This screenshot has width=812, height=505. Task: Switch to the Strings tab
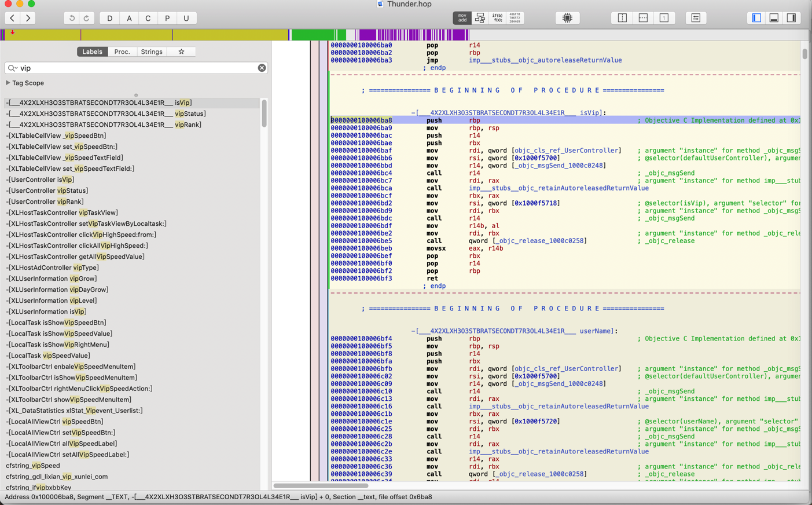pos(152,52)
